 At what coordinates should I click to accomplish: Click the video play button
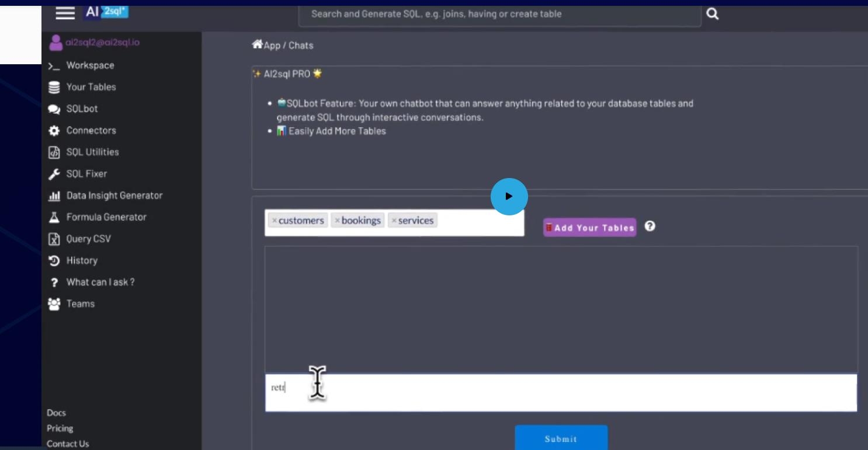pos(509,197)
